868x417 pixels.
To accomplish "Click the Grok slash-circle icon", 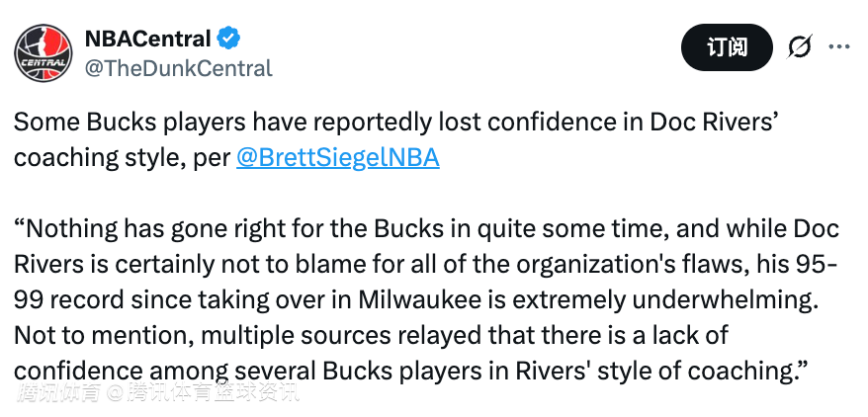I will click(799, 46).
